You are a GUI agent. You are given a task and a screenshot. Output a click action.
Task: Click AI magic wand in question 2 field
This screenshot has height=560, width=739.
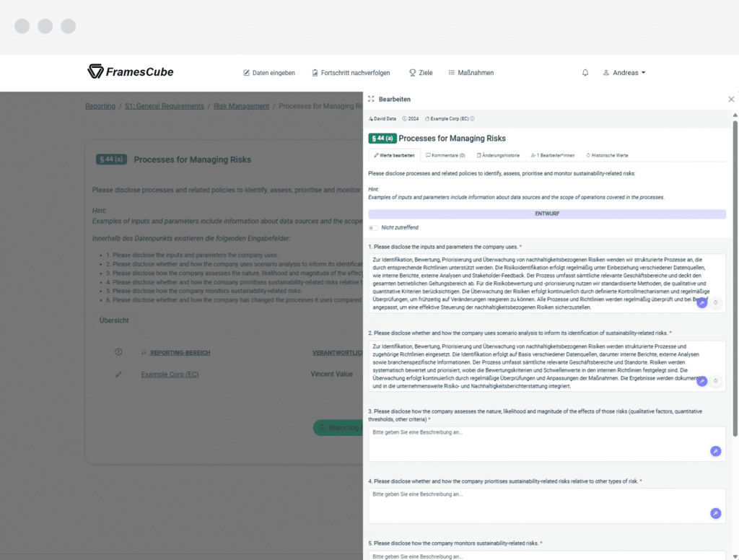tap(701, 381)
